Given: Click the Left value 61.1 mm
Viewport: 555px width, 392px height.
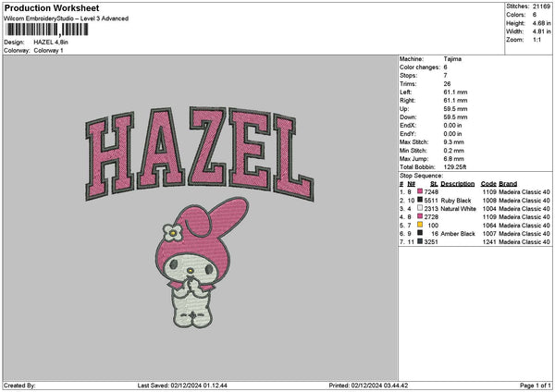Looking at the screenshot, I should click(x=455, y=92).
